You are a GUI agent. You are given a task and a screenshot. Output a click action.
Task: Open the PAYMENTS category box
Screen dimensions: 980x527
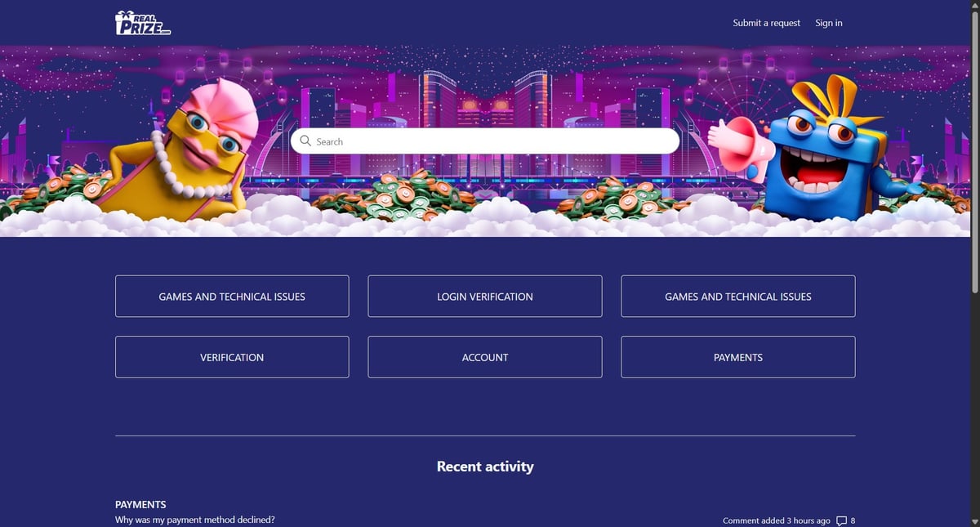tap(738, 357)
